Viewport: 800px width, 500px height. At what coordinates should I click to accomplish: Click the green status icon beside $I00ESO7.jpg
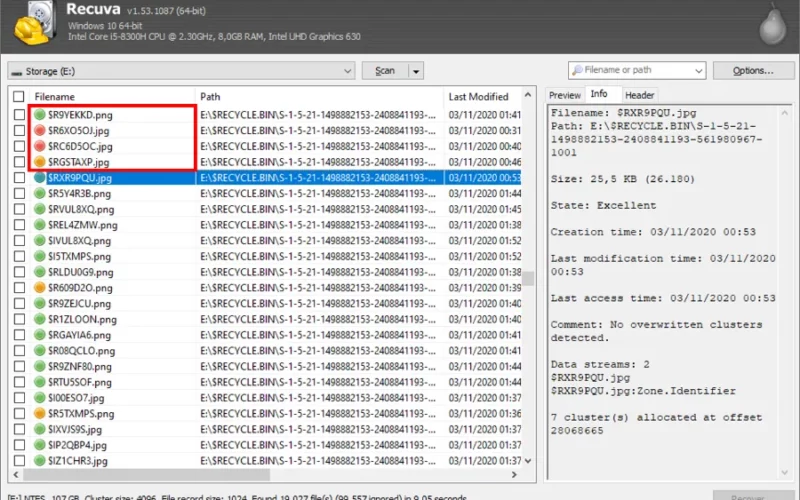[x=40, y=398]
